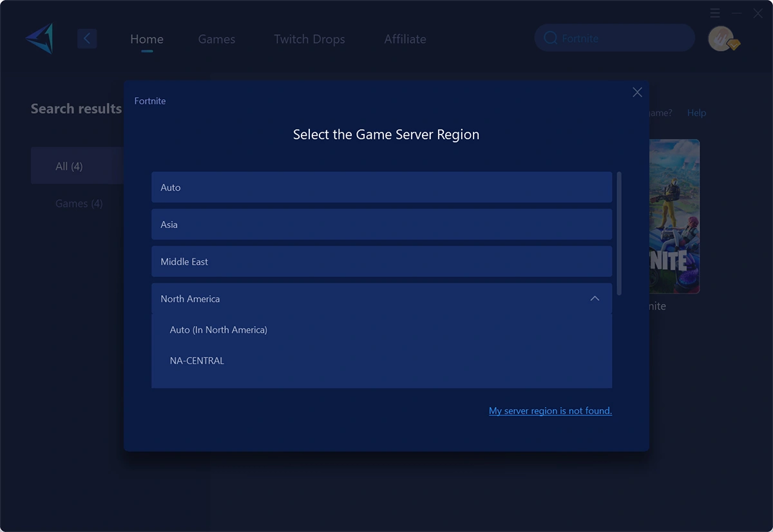Select the NA-CENTRAL server
The width and height of the screenshot is (773, 532).
coord(197,361)
